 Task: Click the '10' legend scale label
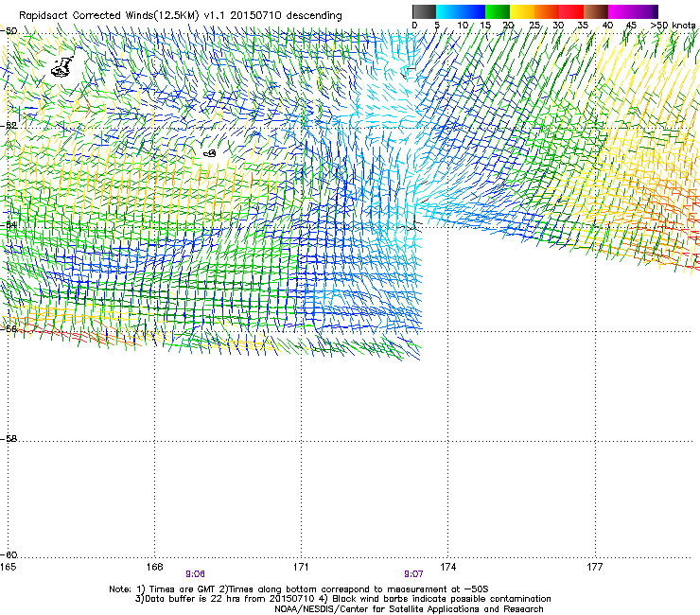[x=463, y=26]
